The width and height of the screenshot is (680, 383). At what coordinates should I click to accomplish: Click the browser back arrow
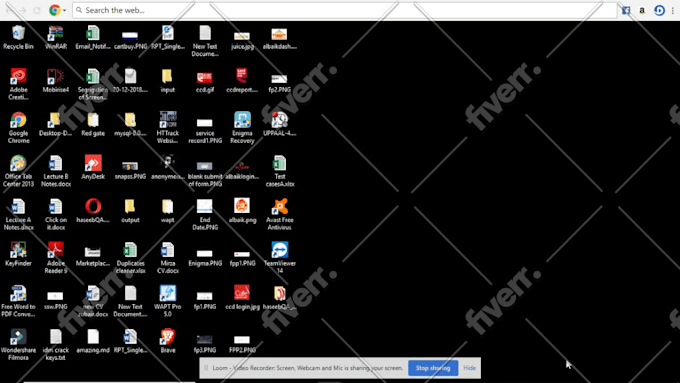(10, 10)
